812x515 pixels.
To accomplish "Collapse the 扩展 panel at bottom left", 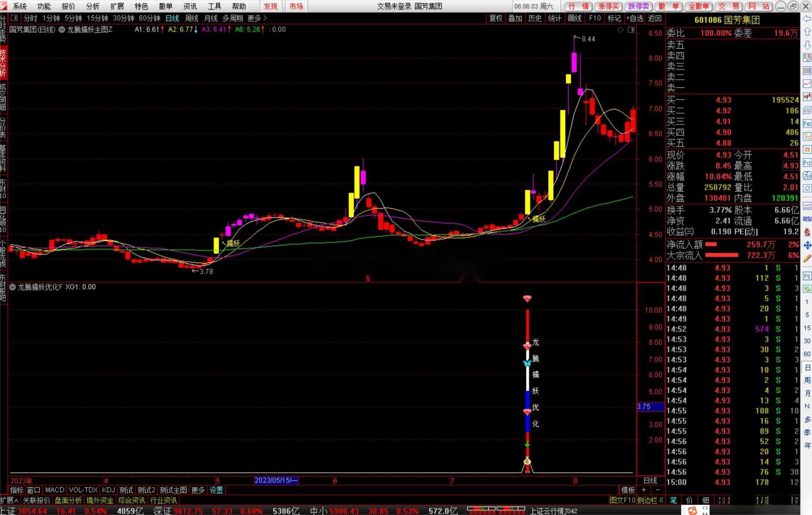I will [x=9, y=500].
